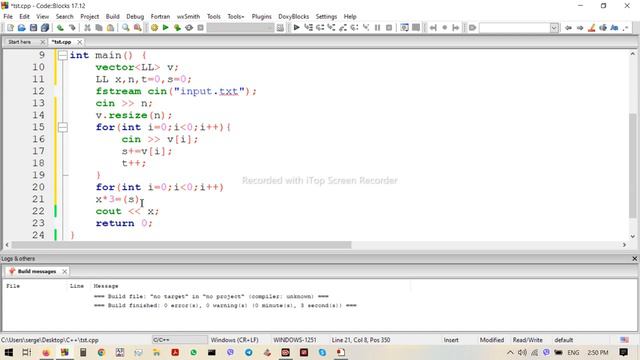
Task: Close the Start here tab
Action: click(42, 42)
